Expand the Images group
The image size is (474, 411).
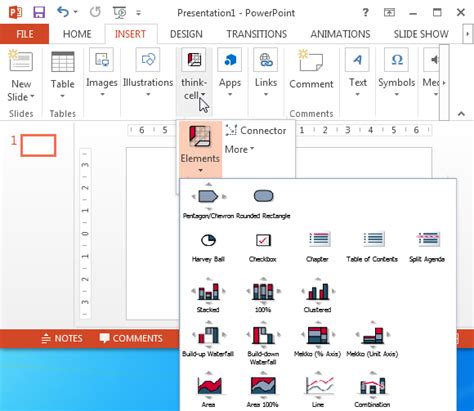pyautogui.click(x=102, y=73)
